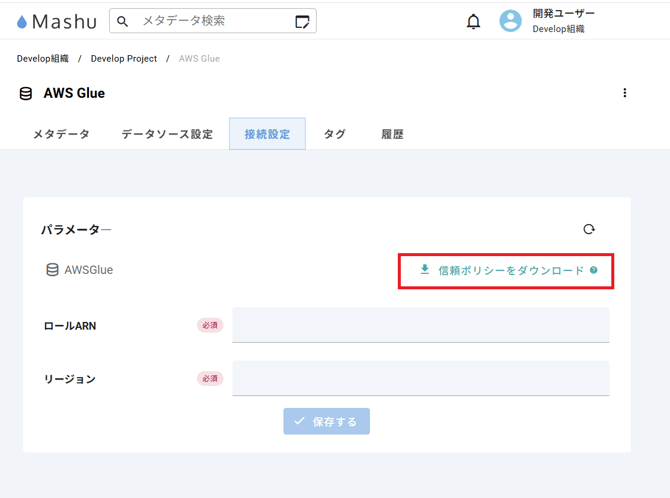670x498 pixels.
Task: Click the search magnifier icon
Action: (123, 21)
